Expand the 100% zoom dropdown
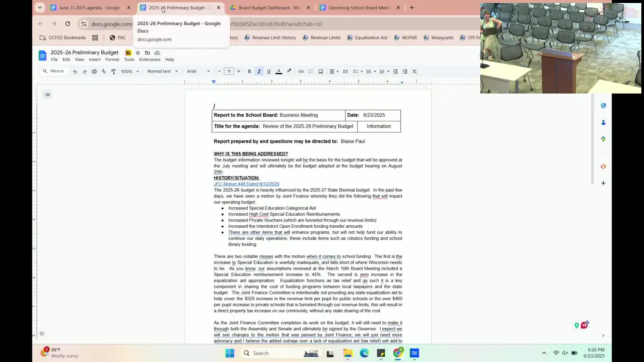Image resolution: width=644 pixels, height=362 pixels. point(130,71)
